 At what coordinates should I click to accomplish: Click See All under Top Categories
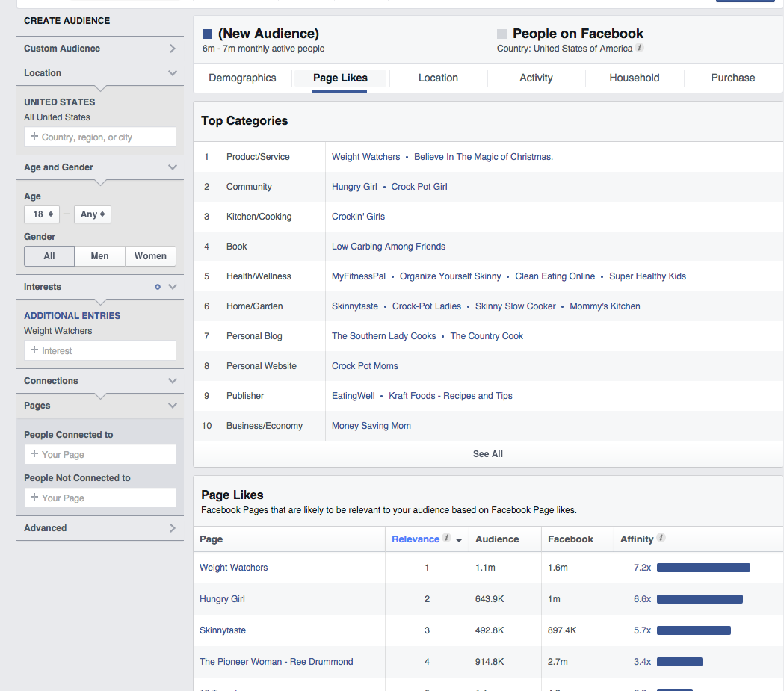487,454
